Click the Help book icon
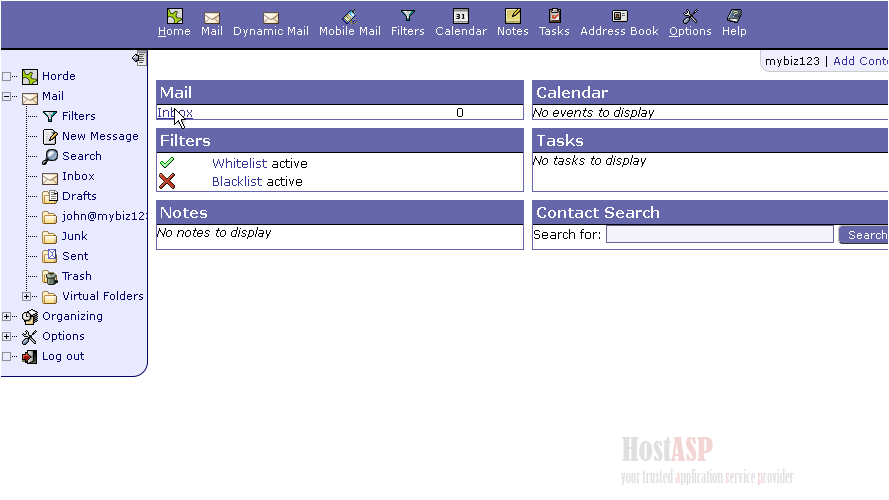889x500 pixels. tap(734, 16)
